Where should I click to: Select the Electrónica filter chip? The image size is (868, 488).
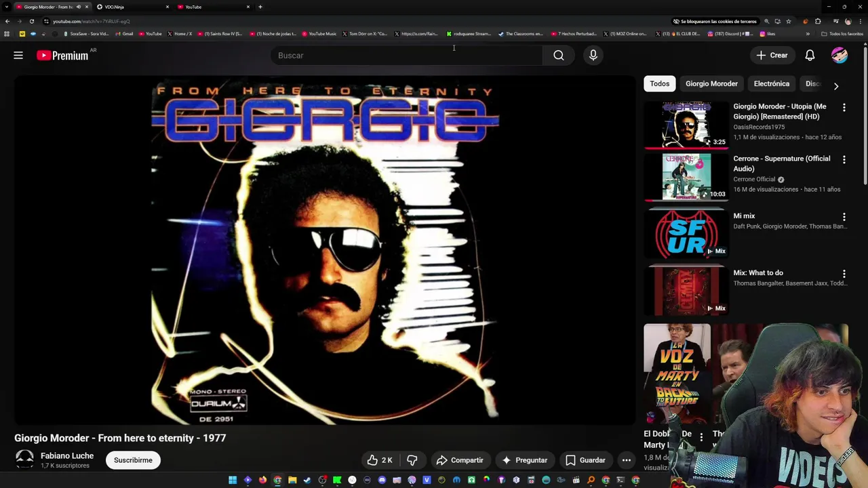click(x=771, y=84)
